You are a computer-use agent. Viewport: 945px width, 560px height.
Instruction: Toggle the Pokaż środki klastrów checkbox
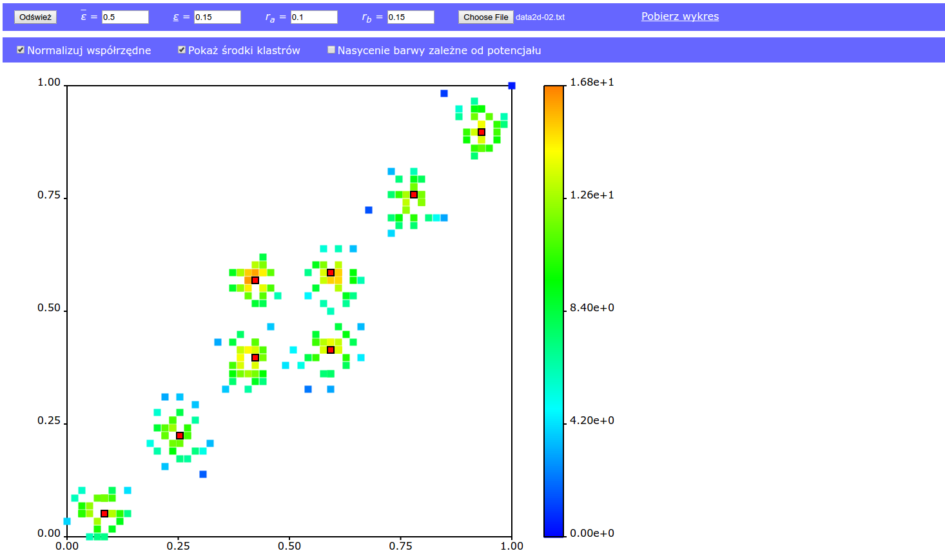pos(182,50)
